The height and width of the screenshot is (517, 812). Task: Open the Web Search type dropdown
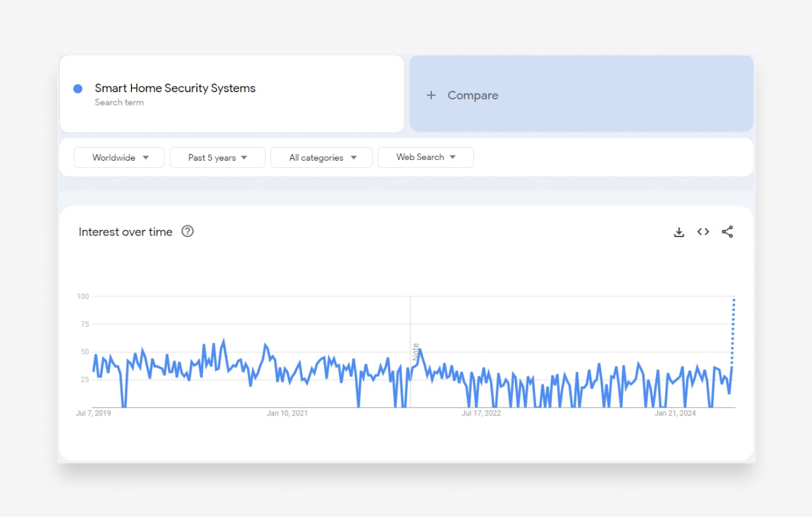coord(425,157)
